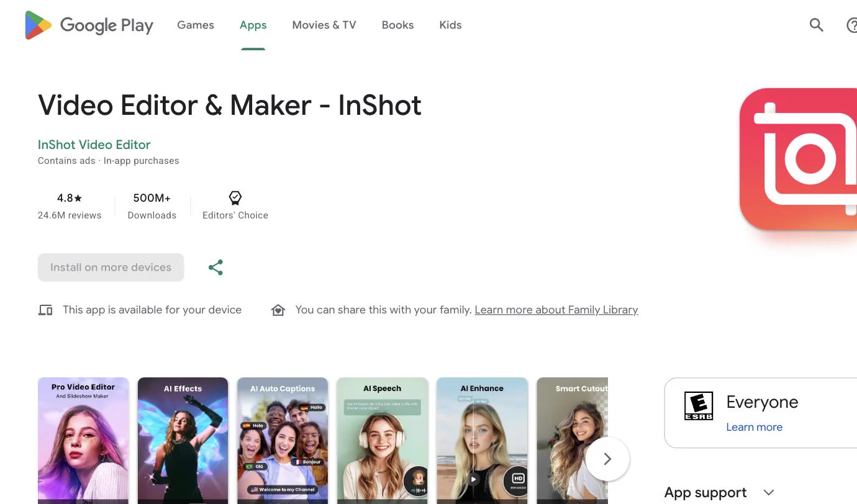
Task: Click the Editors' Choice badge icon
Action: point(235,198)
